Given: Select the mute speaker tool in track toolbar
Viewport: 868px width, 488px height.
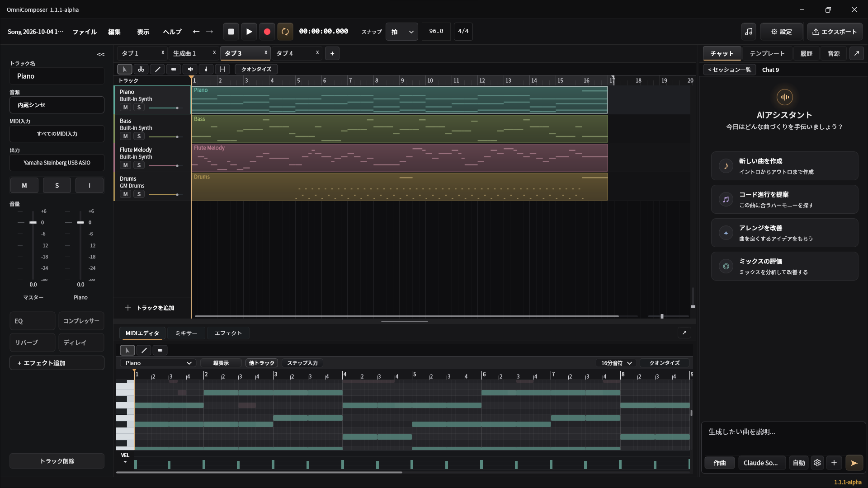Looking at the screenshot, I should [190, 69].
